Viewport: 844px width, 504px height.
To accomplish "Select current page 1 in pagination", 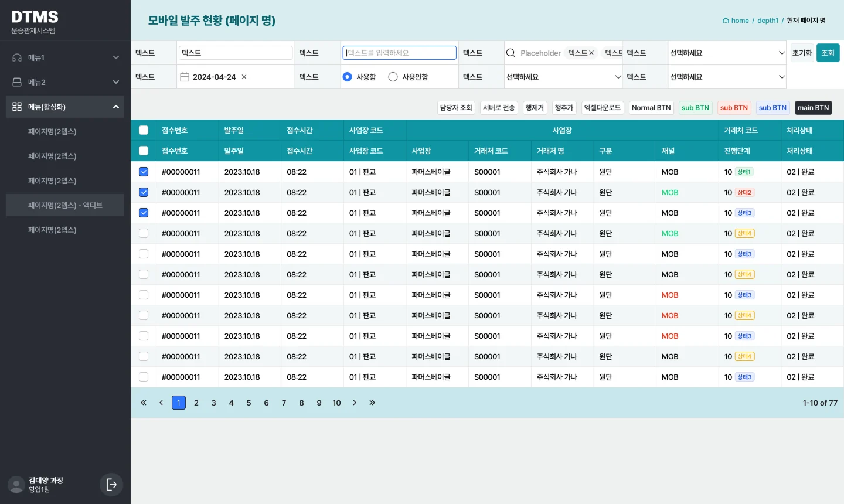I will pos(179,403).
